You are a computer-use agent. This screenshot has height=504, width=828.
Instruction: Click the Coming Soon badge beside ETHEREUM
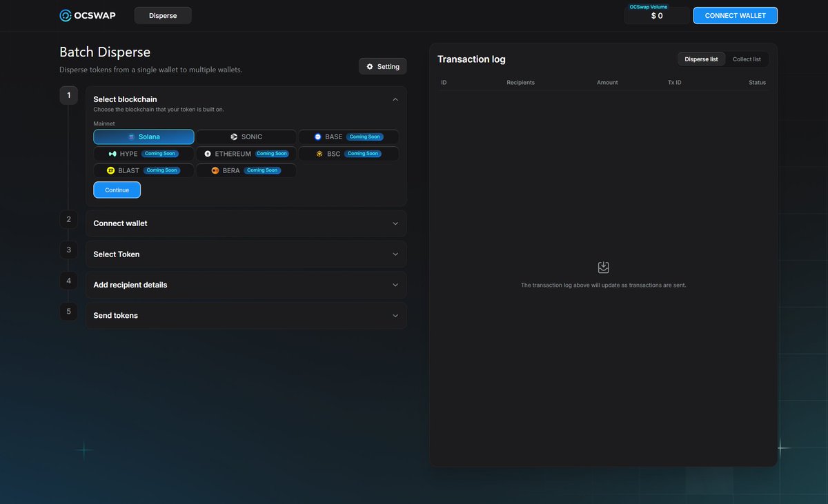coord(271,154)
